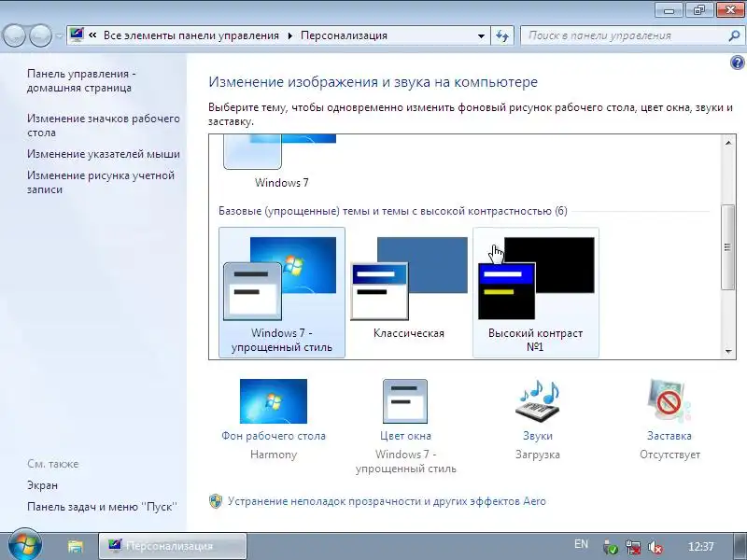747x560 pixels.
Task: Open 'Панель управления - домашняя страница' link
Action: click(81, 80)
